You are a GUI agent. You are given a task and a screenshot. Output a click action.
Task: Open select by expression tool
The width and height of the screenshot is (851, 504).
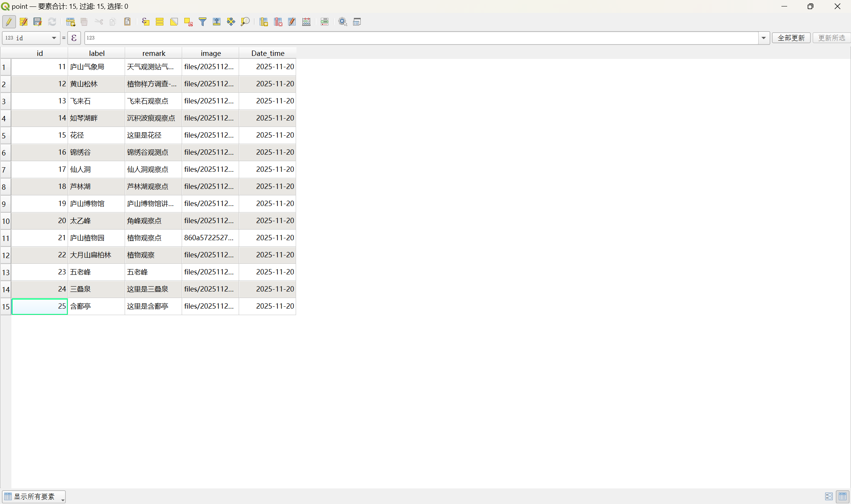(146, 22)
